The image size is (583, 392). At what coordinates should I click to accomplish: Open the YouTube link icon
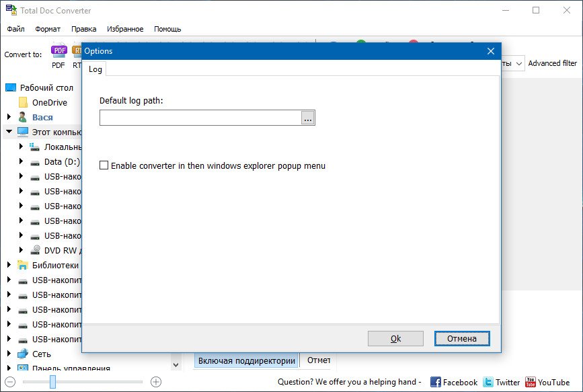531,382
